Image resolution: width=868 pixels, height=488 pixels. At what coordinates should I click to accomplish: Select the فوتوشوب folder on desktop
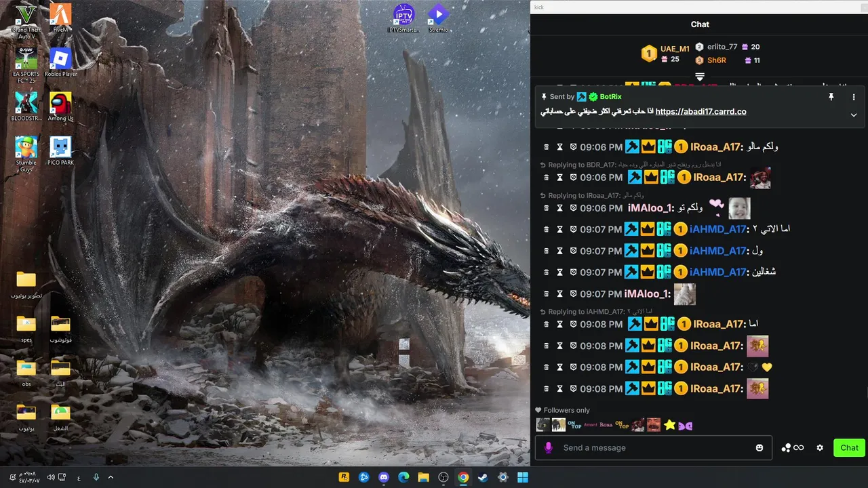pos(60,329)
